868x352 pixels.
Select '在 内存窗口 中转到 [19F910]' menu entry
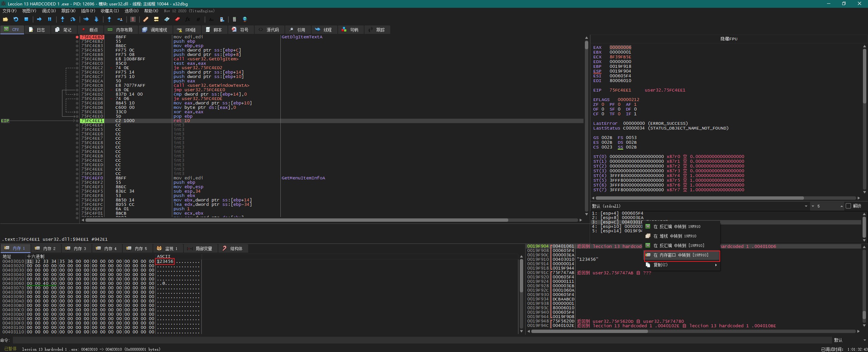(x=681, y=255)
